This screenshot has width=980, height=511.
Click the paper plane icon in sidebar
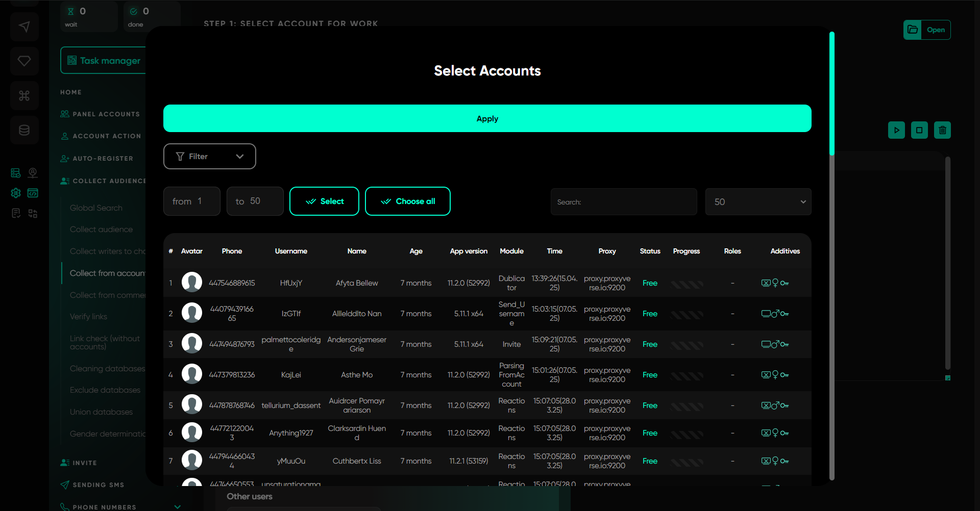tap(24, 27)
